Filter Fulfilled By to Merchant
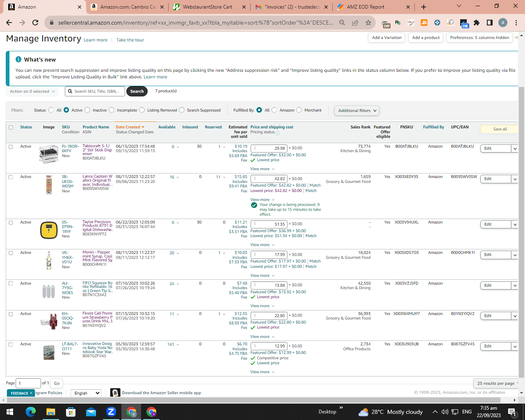 (299, 110)
